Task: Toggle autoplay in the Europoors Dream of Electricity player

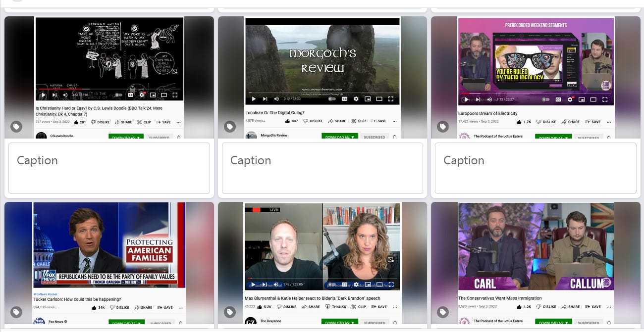Action: [x=546, y=99]
